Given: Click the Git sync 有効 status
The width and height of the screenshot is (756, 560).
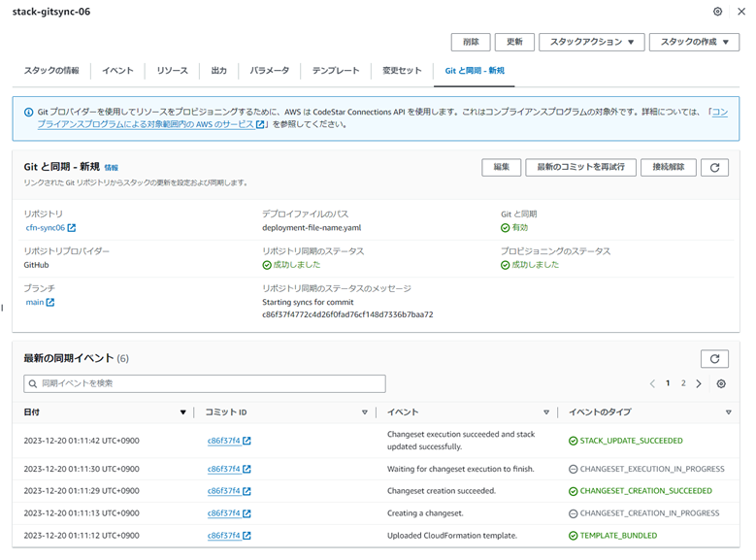Looking at the screenshot, I should coord(514,228).
